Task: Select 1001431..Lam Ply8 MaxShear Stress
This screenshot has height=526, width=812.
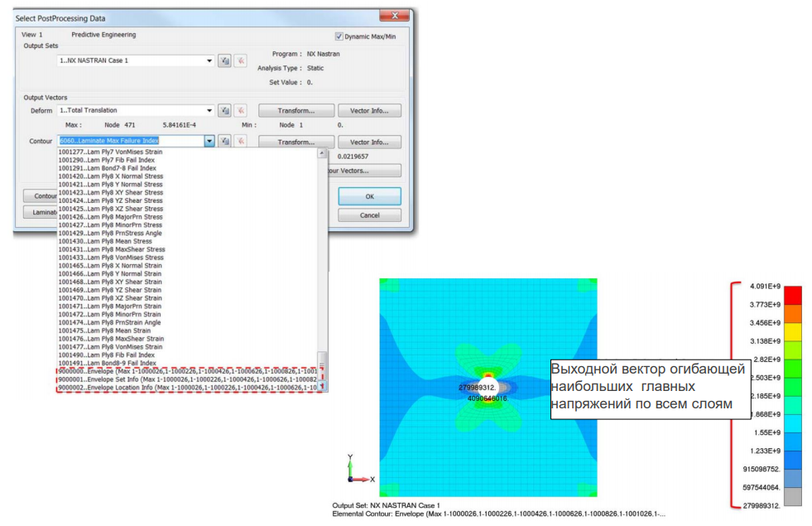Action: click(112, 249)
